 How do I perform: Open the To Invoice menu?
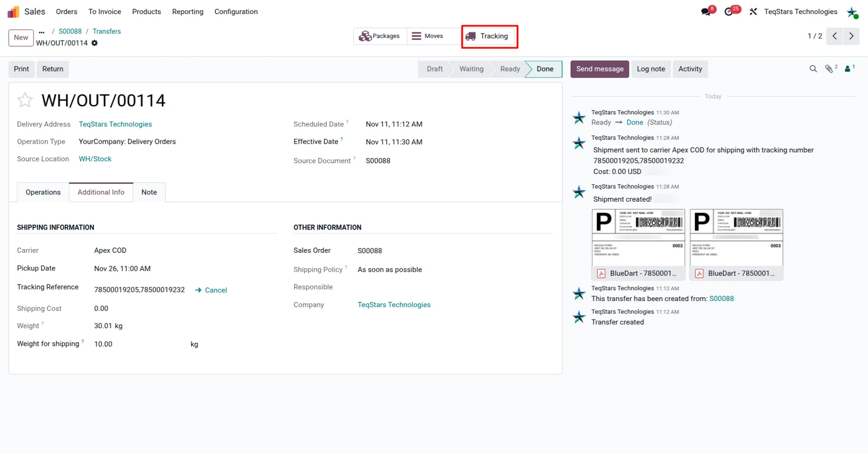click(105, 11)
